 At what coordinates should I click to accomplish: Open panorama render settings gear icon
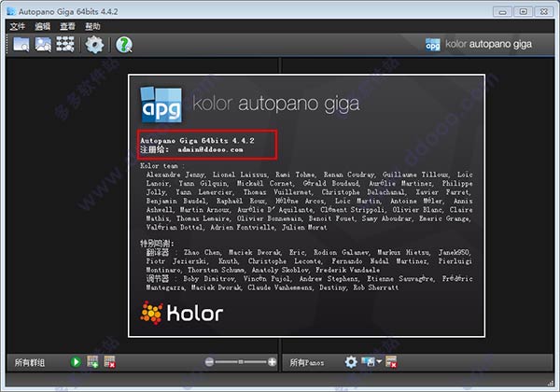pos(351,362)
